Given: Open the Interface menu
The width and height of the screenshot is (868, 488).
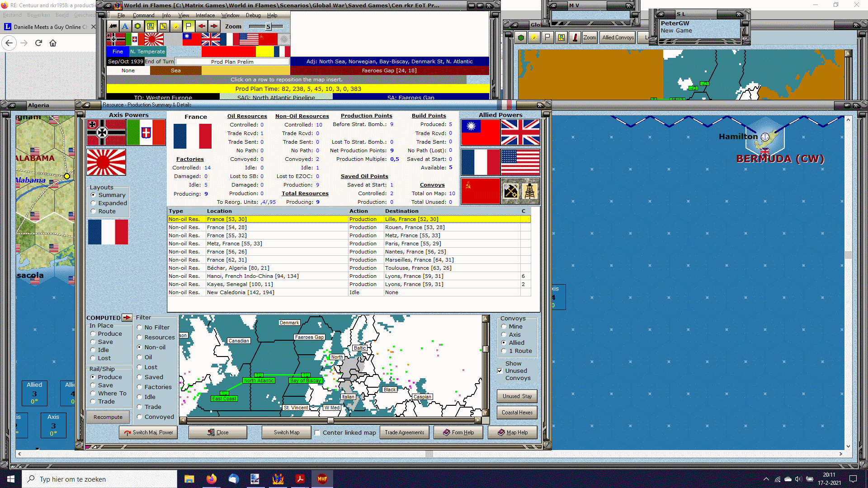Looking at the screenshot, I should click(x=205, y=15).
